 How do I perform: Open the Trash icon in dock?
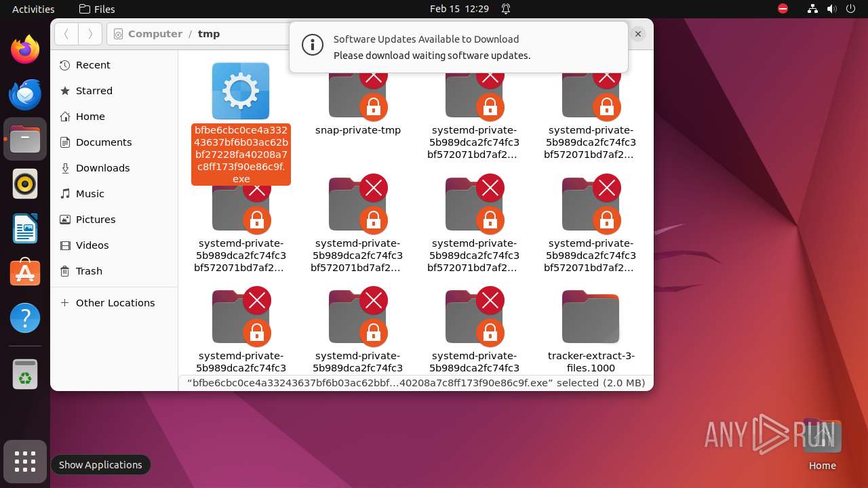(25, 373)
